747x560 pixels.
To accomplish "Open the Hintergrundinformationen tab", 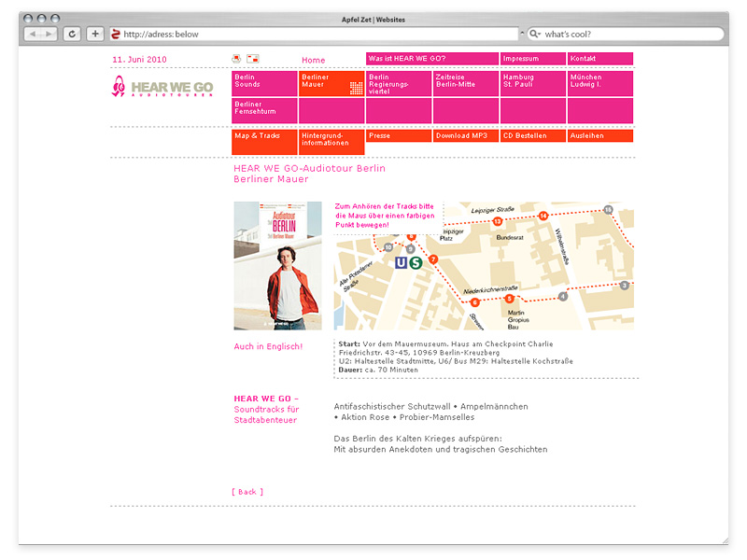I will point(331,142).
